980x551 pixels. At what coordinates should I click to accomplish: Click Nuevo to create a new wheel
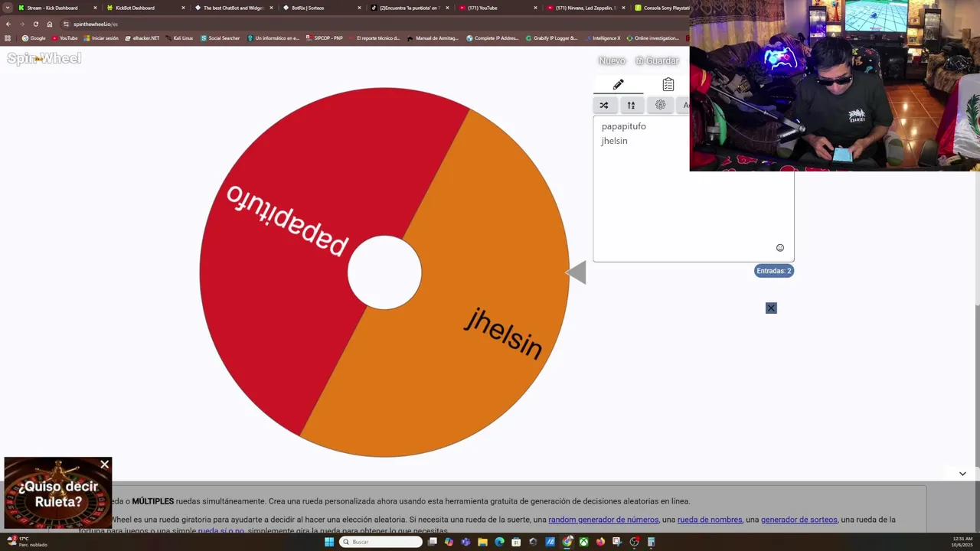(x=612, y=60)
